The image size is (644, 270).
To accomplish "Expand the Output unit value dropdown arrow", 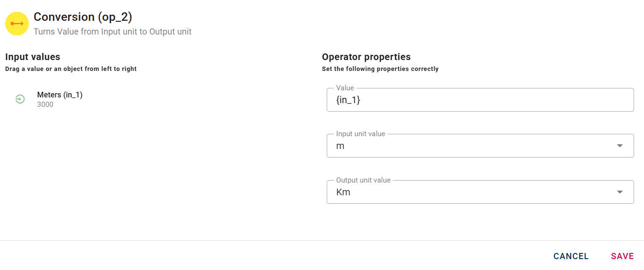I will pos(620,192).
